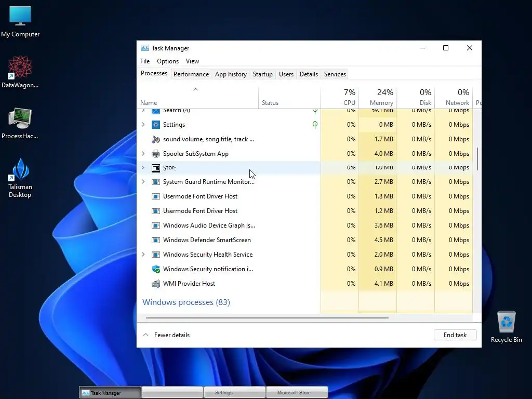Screen dimensions: 532x399
Task: Click the Task Manager taskbar button
Action: click(110, 393)
